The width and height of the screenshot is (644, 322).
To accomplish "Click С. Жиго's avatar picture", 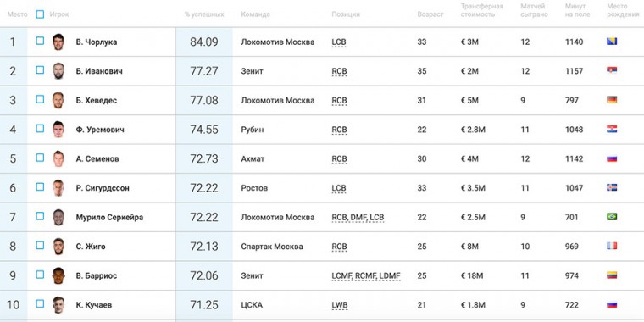I will point(58,247).
